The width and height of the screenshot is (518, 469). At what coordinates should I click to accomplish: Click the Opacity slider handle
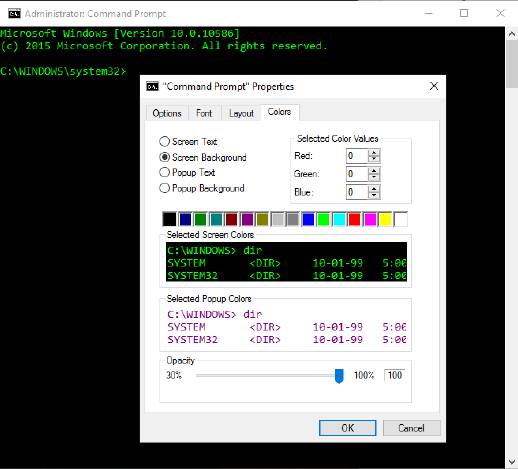point(339,376)
